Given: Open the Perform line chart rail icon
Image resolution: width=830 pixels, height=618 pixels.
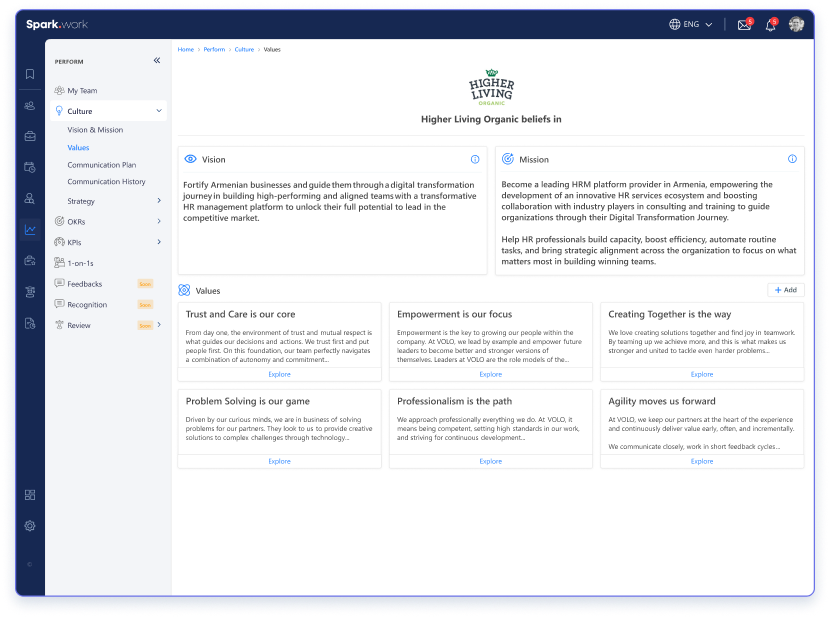Looking at the screenshot, I should coord(30,230).
